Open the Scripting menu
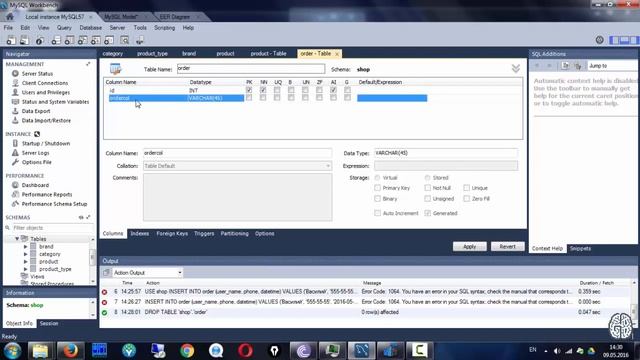This screenshot has width=640, height=360. 164,28
